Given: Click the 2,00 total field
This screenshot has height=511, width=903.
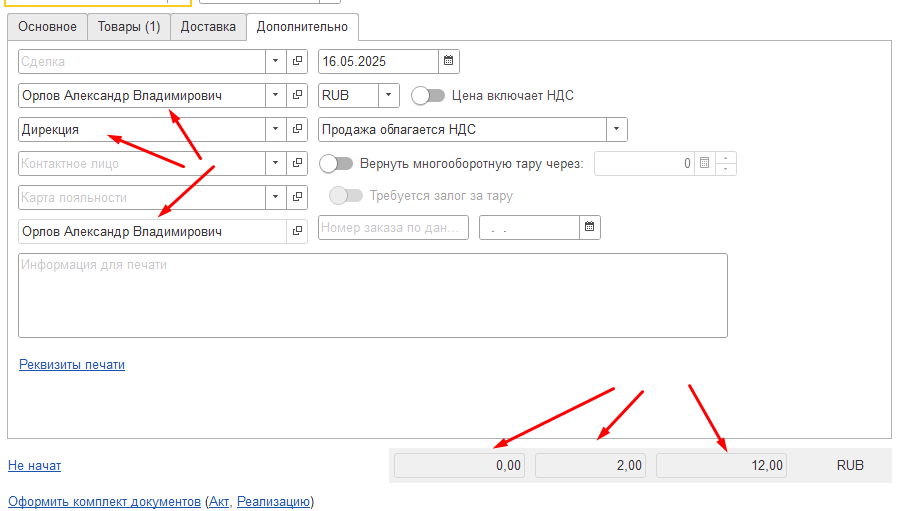Looking at the screenshot, I should click(x=590, y=465).
